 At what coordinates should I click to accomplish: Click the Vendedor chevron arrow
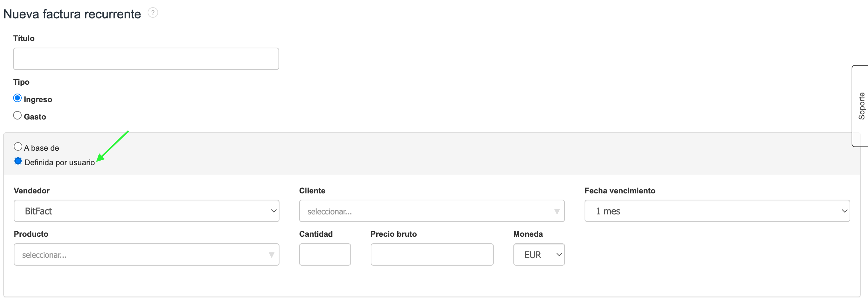274,211
